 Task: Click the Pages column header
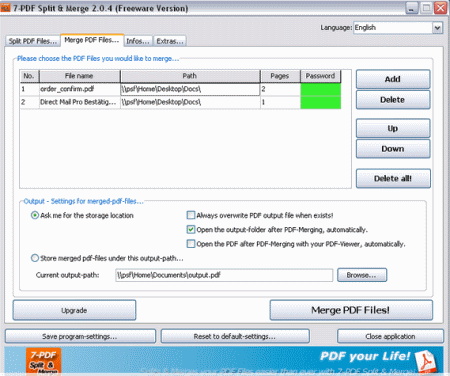[x=280, y=76]
